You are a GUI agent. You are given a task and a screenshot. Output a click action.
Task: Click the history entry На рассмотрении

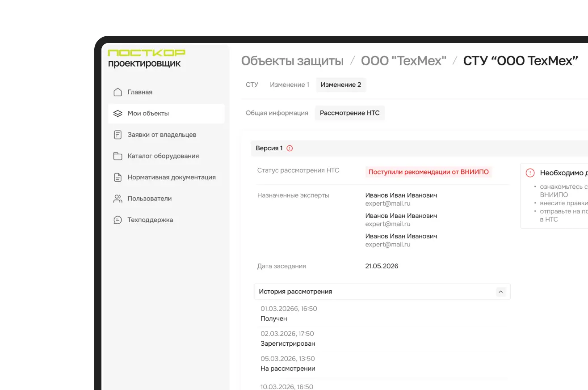pos(288,369)
